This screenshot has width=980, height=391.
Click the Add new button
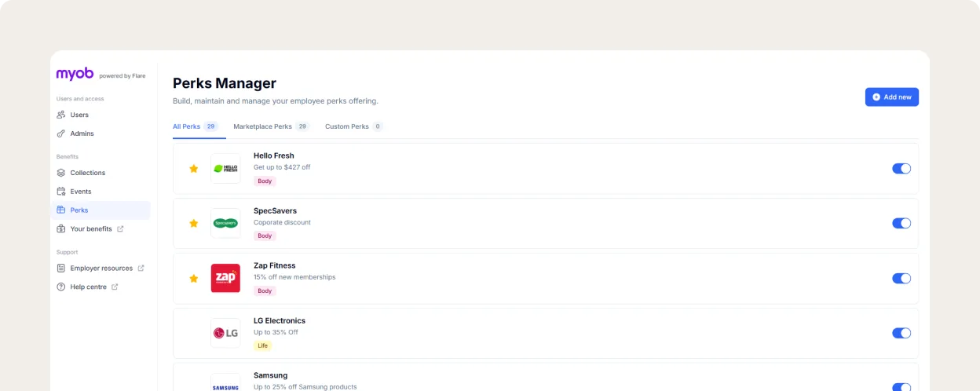892,97
